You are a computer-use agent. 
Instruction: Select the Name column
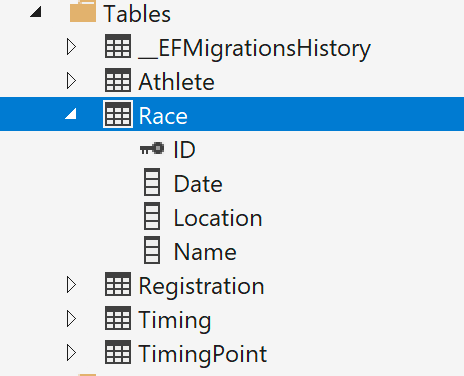coord(206,252)
